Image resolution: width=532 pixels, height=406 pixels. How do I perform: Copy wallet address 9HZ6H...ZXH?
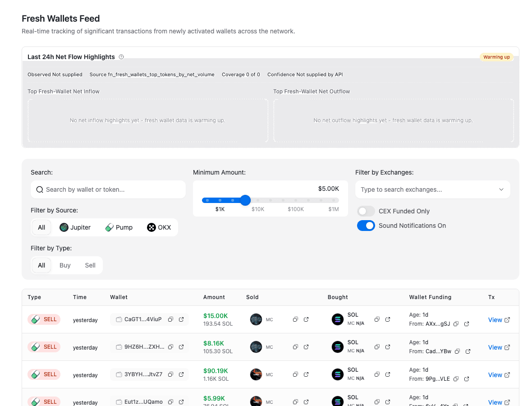pyautogui.click(x=171, y=347)
